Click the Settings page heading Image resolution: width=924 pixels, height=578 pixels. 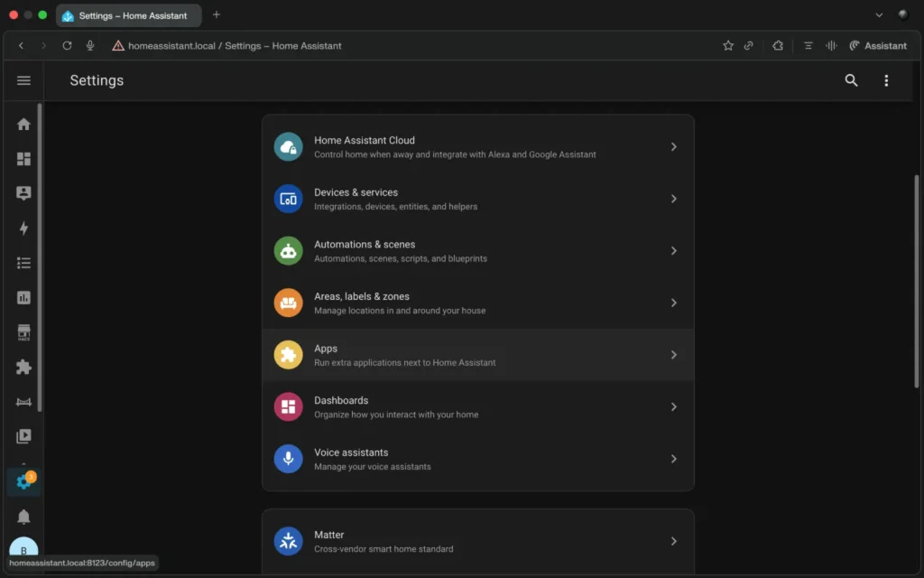point(97,80)
